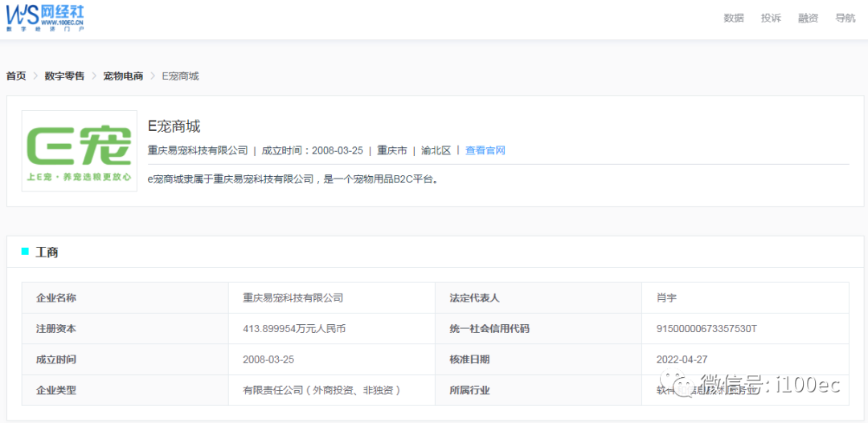Click the 网经社 site logo
The image size is (868, 423).
(45, 17)
